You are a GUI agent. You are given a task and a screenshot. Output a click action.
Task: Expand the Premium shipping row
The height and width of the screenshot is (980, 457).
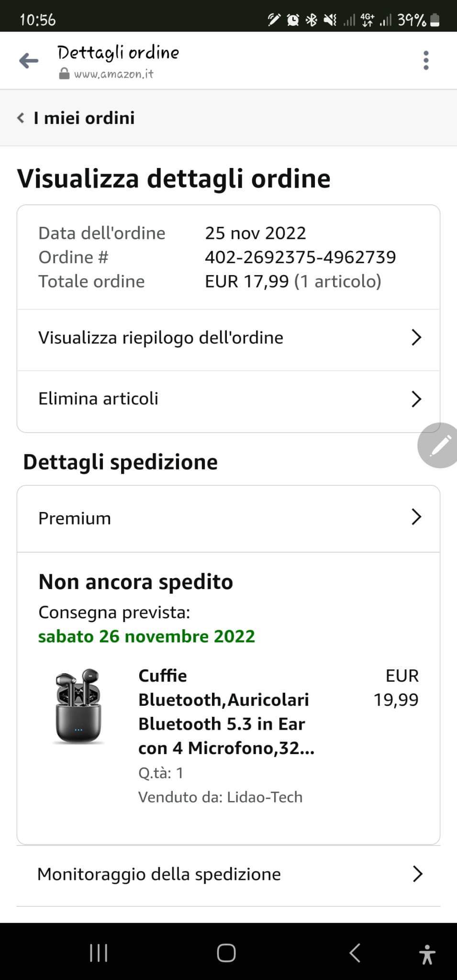pos(416,517)
